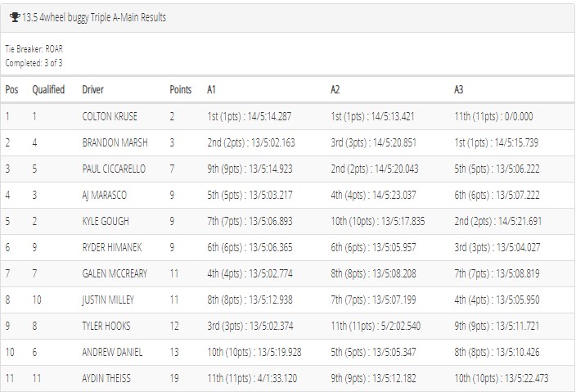Screen dimensions: 576x392
Task: Select the Pos column header
Action: tap(11, 90)
